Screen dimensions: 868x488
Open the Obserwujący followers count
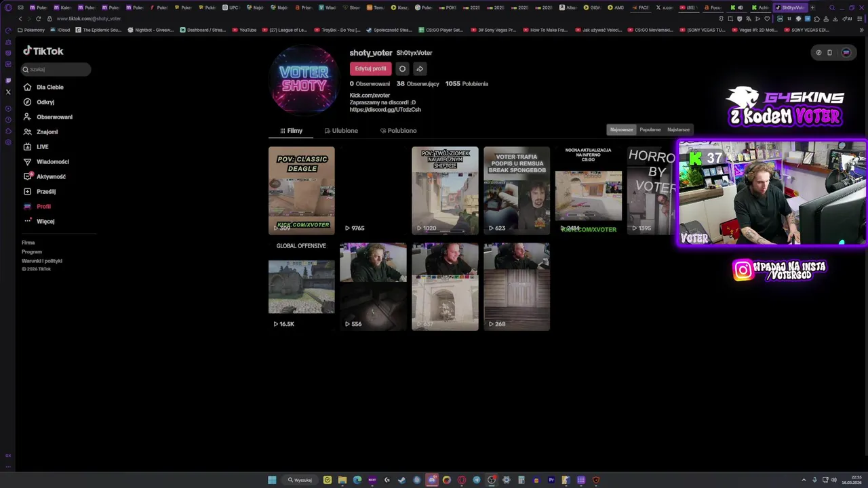click(418, 84)
